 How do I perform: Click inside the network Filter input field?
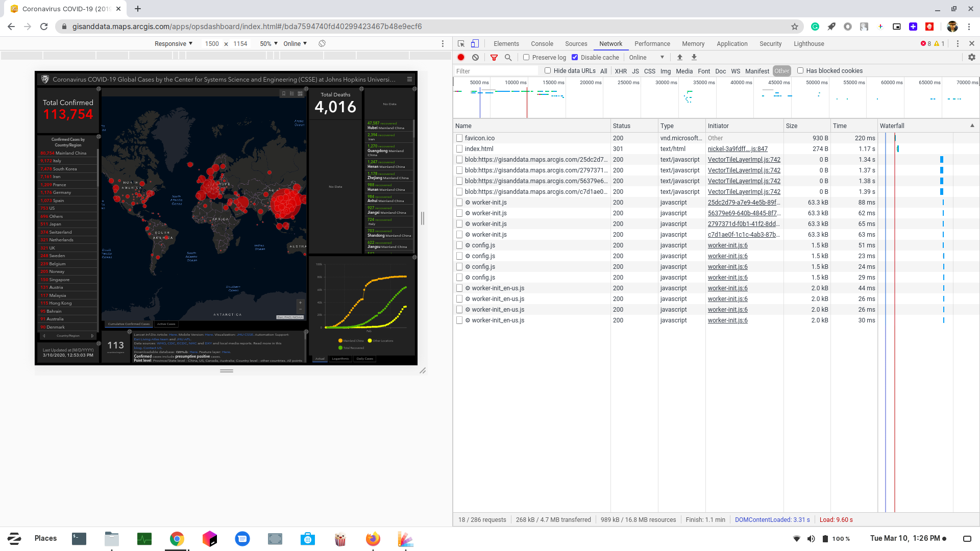(495, 71)
